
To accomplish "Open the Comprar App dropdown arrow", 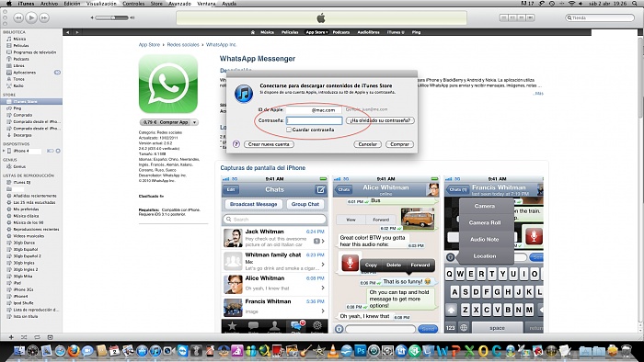I will pos(195,122).
